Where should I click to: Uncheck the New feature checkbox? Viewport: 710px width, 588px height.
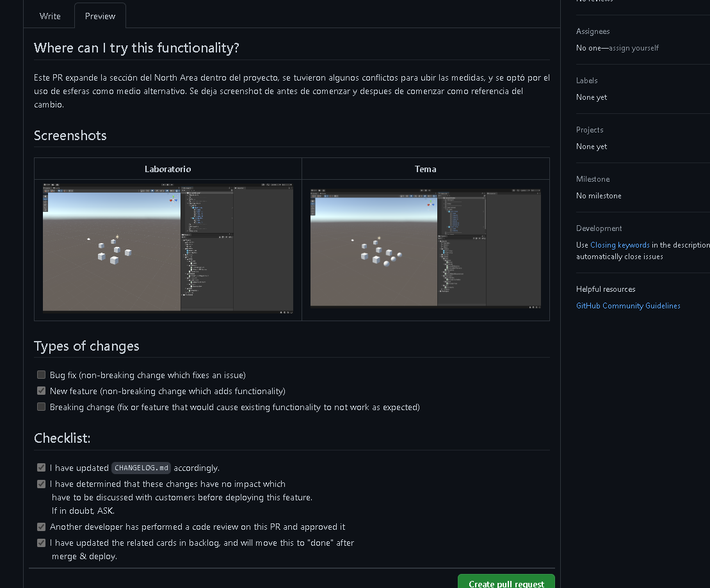(42, 391)
